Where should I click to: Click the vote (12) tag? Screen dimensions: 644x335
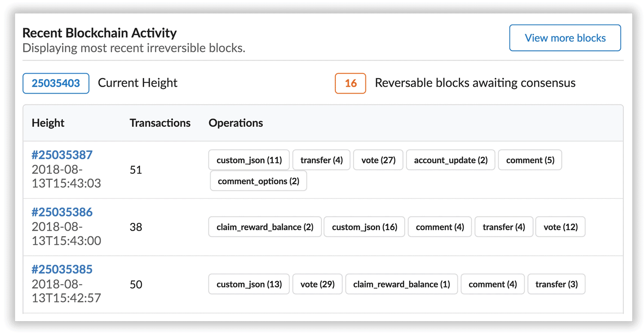point(560,227)
